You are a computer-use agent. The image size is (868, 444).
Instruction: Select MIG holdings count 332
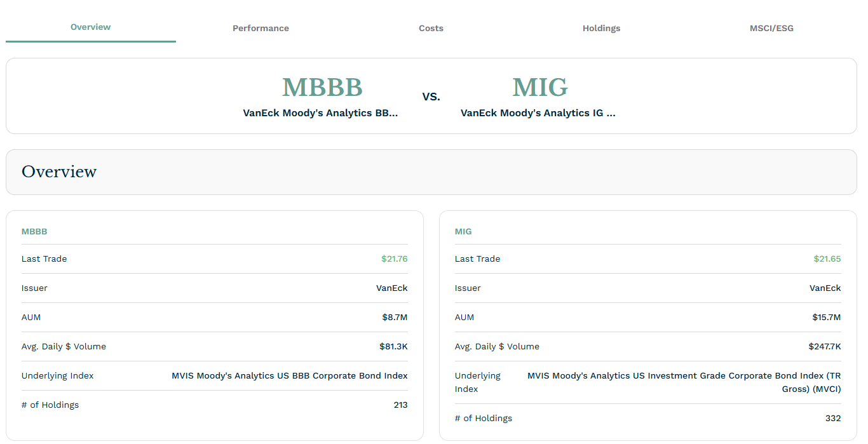[x=833, y=419]
